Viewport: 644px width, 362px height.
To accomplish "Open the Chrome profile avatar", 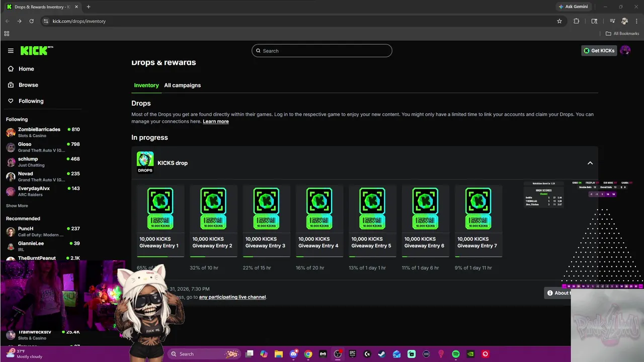I will click(624, 21).
